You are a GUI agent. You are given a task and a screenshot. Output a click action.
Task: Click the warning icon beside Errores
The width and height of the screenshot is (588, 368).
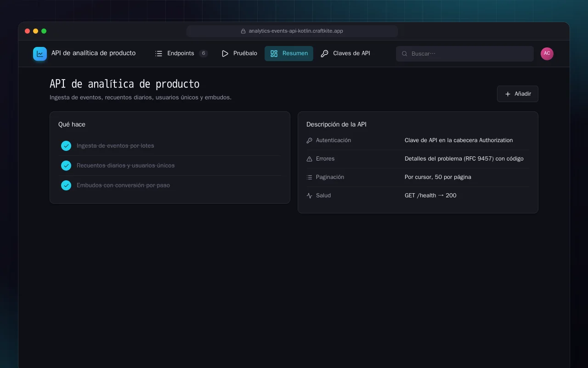tap(310, 159)
